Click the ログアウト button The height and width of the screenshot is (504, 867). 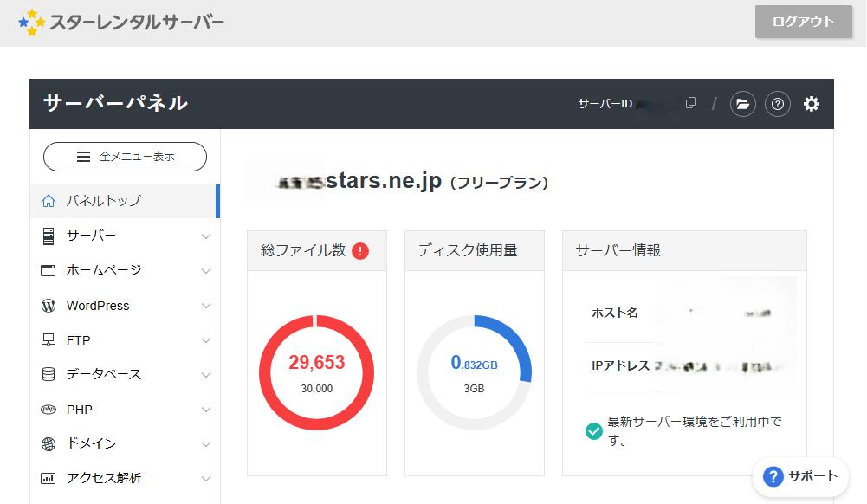[804, 22]
